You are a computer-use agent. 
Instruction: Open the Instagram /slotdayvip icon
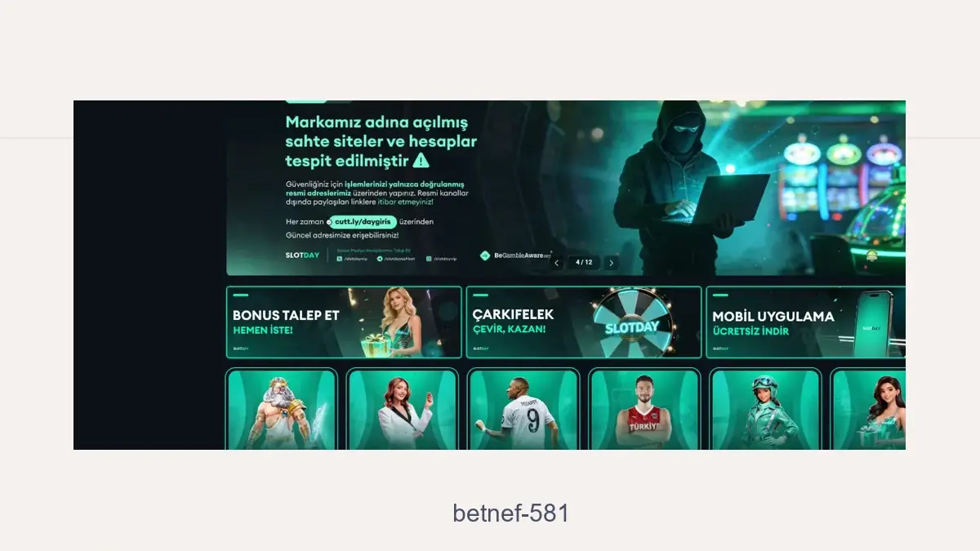coord(429,258)
